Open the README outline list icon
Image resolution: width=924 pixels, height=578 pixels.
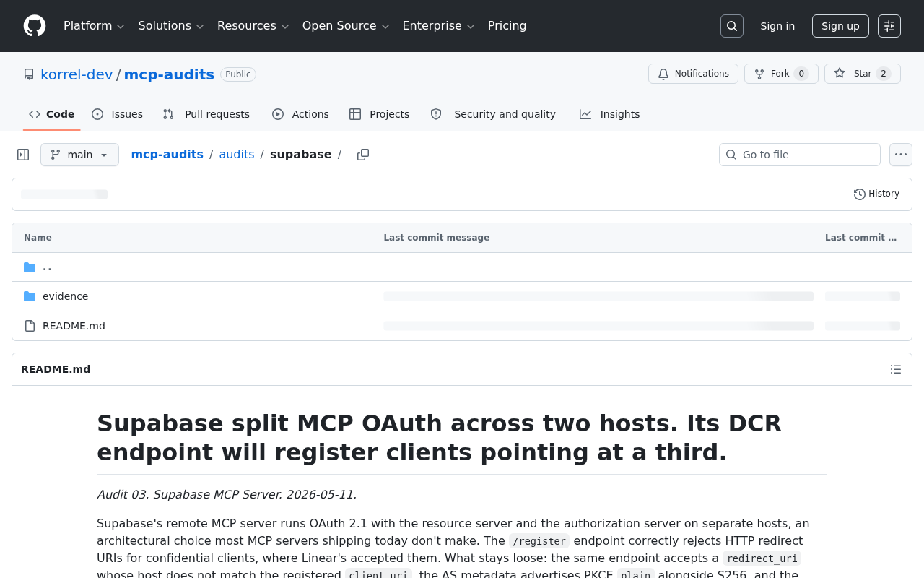(x=896, y=369)
